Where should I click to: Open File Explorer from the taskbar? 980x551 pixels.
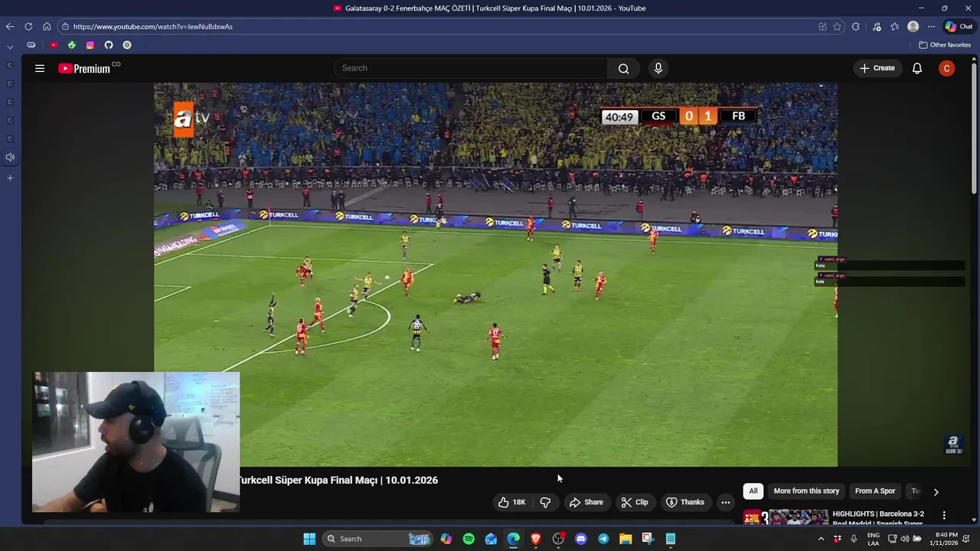(x=626, y=539)
